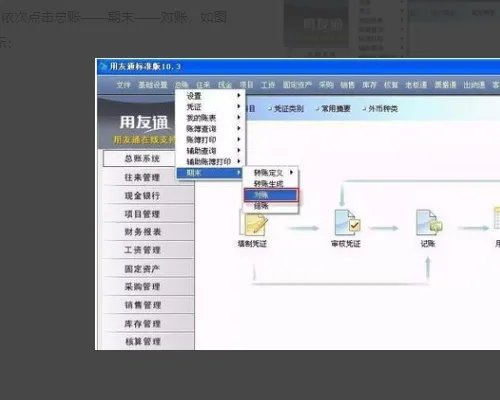
Task: Choose 转账生成 in the 期末 submenu
Action: [271, 184]
